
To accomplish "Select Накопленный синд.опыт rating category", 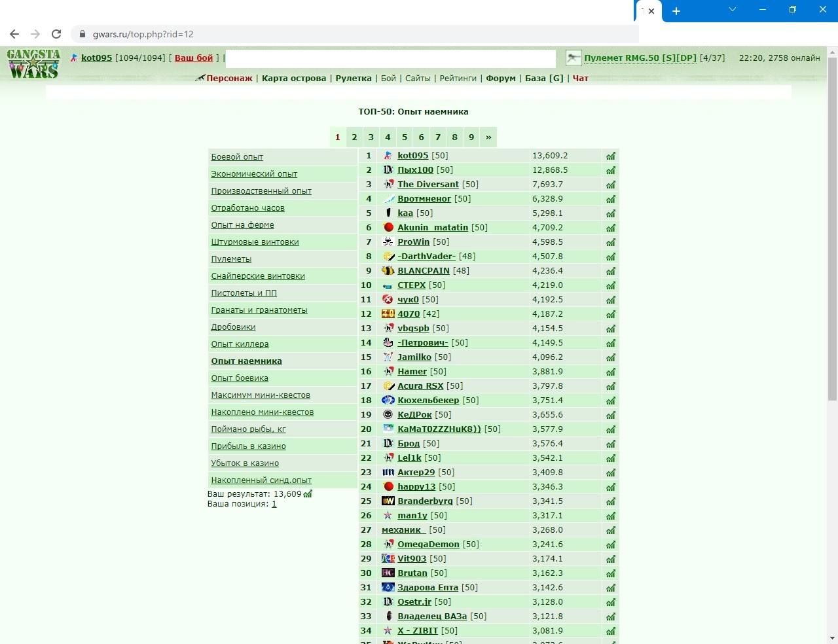I will point(261,480).
